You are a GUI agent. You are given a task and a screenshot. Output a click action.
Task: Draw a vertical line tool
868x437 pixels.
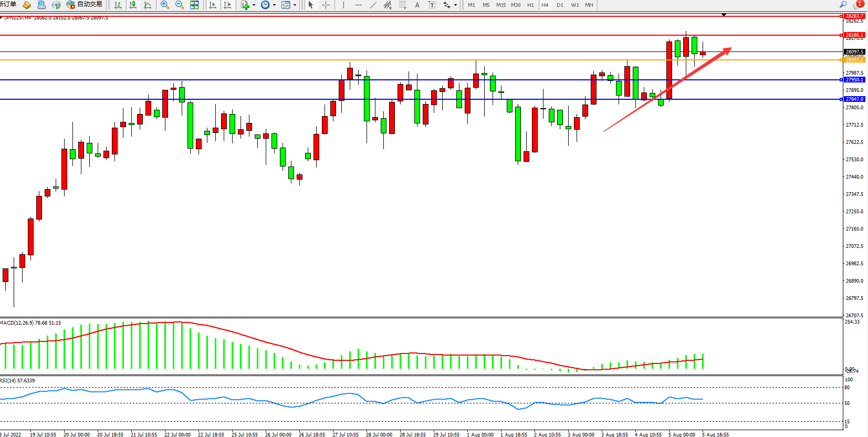click(x=343, y=5)
